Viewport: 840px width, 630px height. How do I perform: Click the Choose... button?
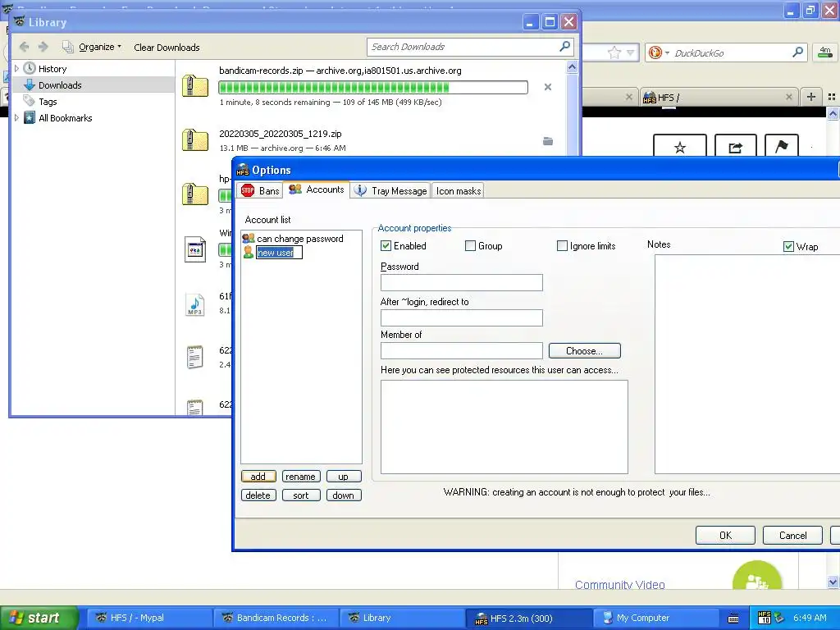pyautogui.click(x=584, y=351)
